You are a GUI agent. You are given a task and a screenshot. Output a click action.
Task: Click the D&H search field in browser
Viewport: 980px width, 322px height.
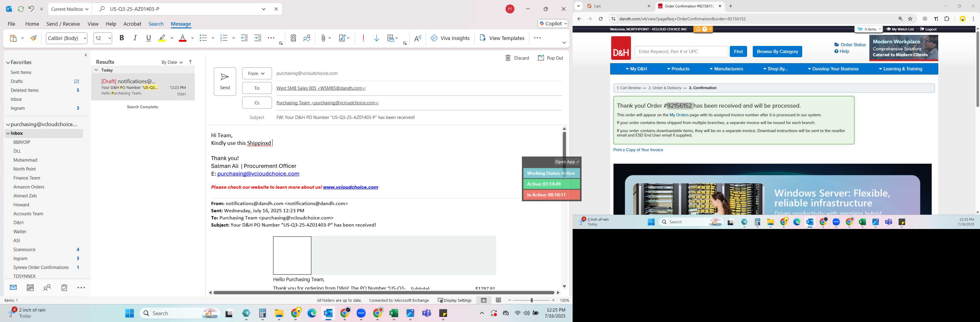tap(681, 52)
